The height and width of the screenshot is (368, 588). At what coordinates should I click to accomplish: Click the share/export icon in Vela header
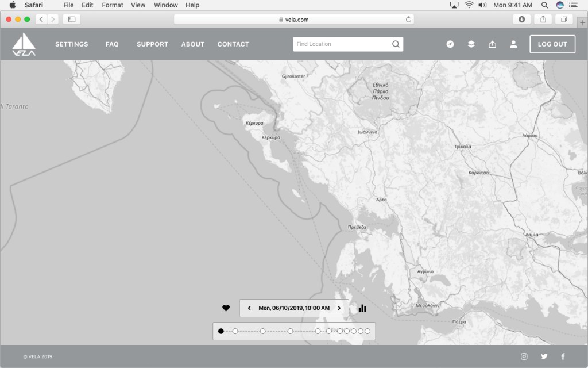[492, 44]
